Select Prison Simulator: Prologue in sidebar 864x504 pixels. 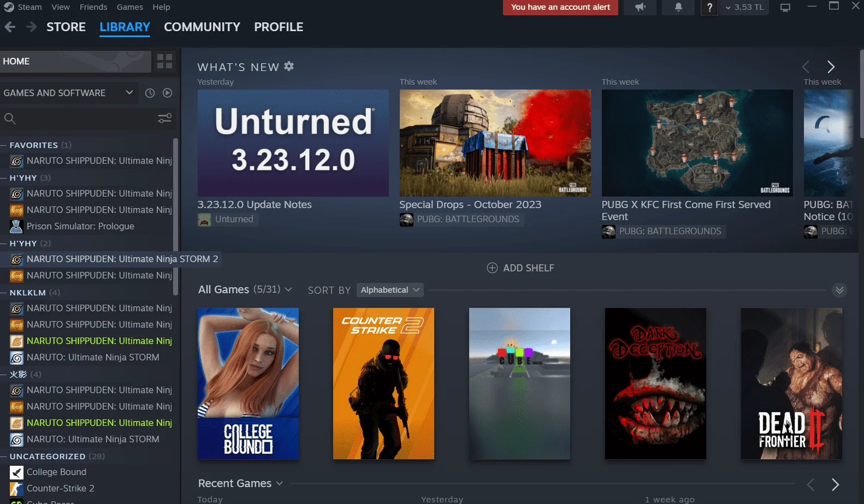coord(80,226)
